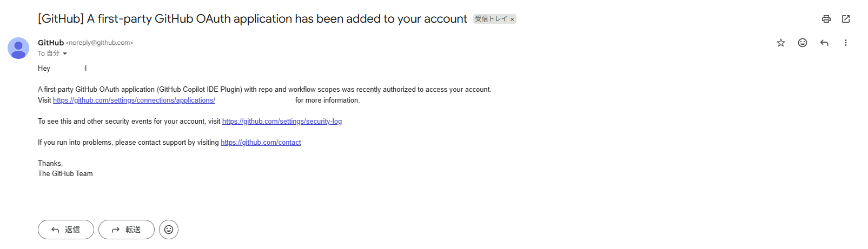Click the noreply@github.com sender address

(x=100, y=43)
